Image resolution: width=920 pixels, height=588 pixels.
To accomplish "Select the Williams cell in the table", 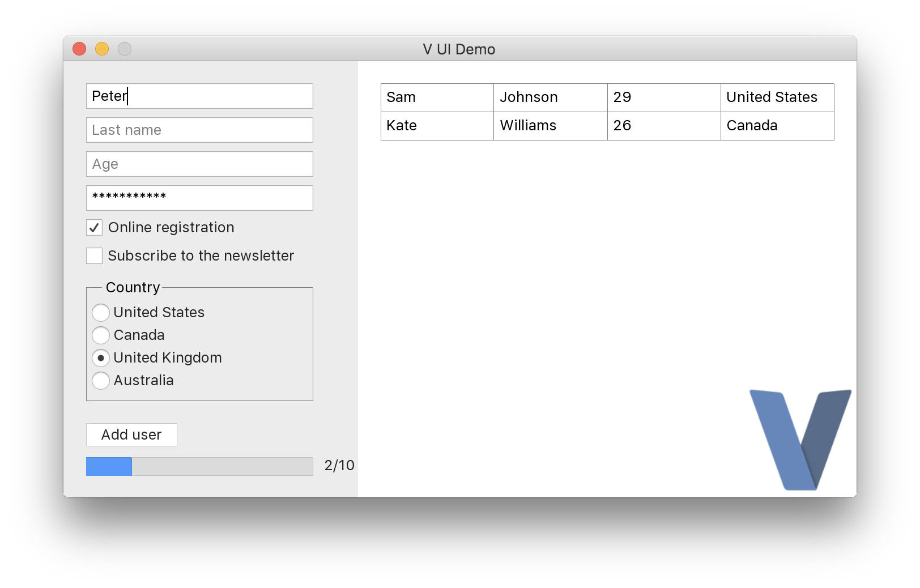I will pyautogui.click(x=550, y=126).
